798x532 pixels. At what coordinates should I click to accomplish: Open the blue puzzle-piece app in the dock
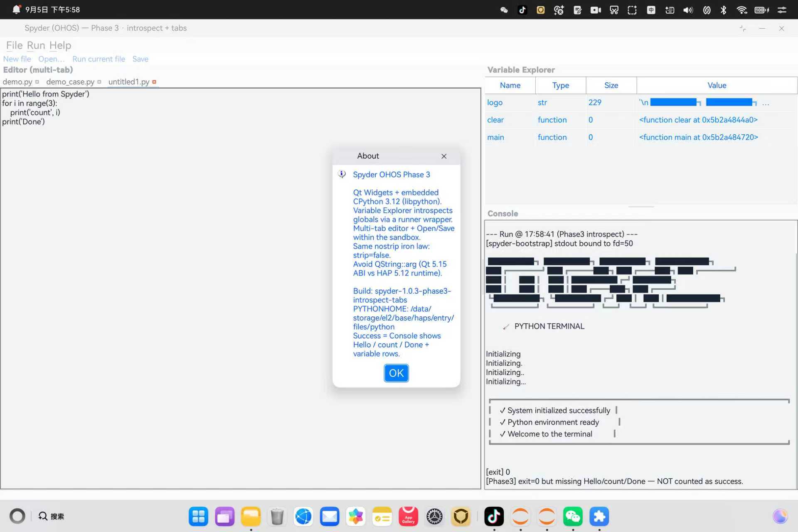(x=599, y=517)
